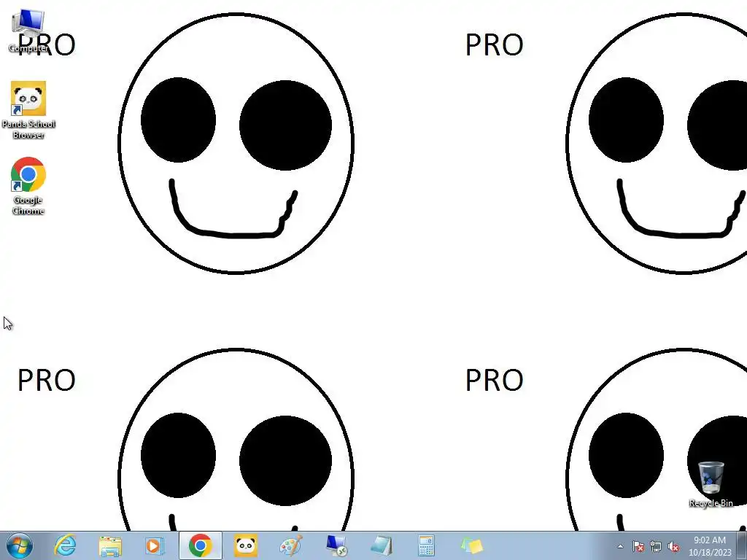Open Windows Explorer folder in taskbar
The image size is (747, 560).
click(x=110, y=545)
